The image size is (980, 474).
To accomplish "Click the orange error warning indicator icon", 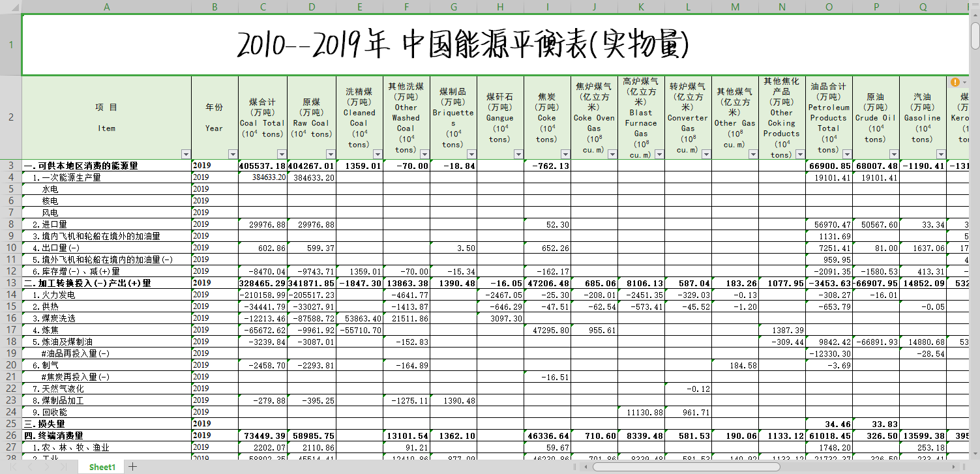I will (955, 82).
